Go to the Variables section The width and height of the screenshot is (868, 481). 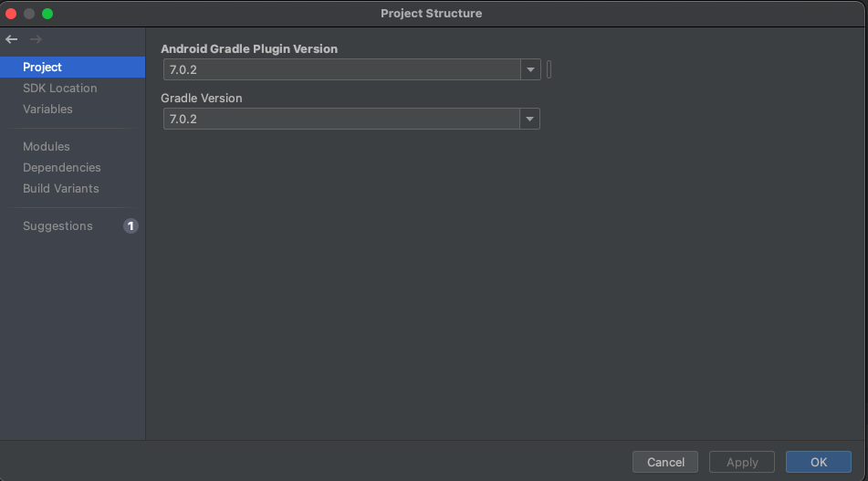click(47, 109)
